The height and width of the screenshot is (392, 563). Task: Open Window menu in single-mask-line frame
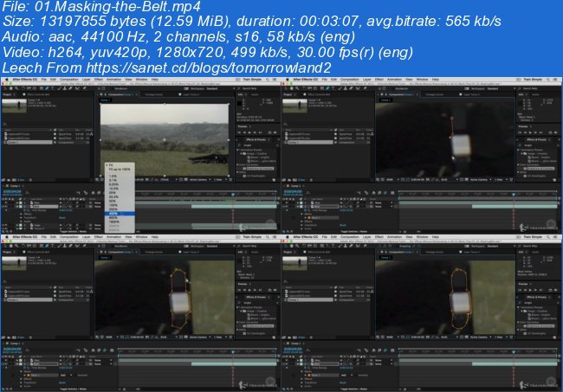(x=422, y=80)
